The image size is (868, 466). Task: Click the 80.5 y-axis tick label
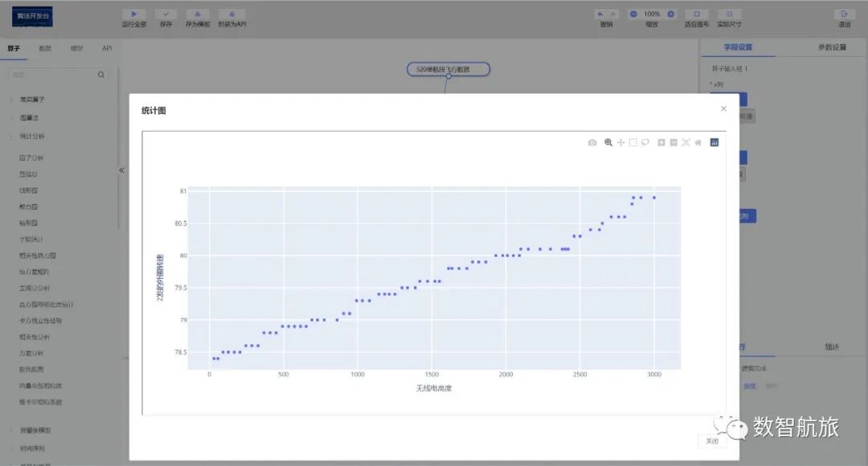tap(181, 223)
